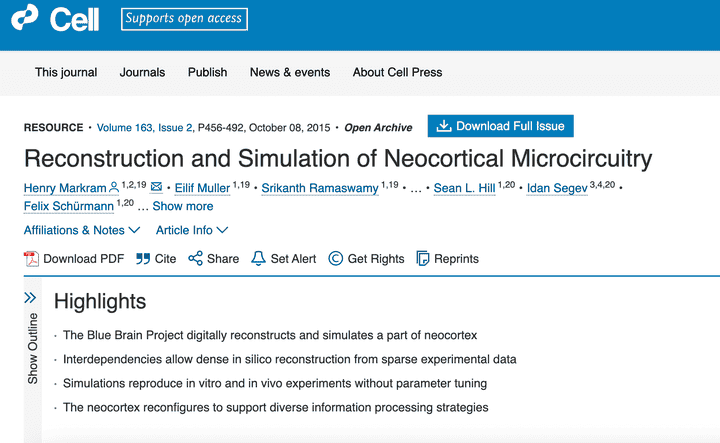Image resolution: width=720 pixels, height=443 pixels.
Task: Click the Cite quotation marks icon
Action: (x=143, y=259)
